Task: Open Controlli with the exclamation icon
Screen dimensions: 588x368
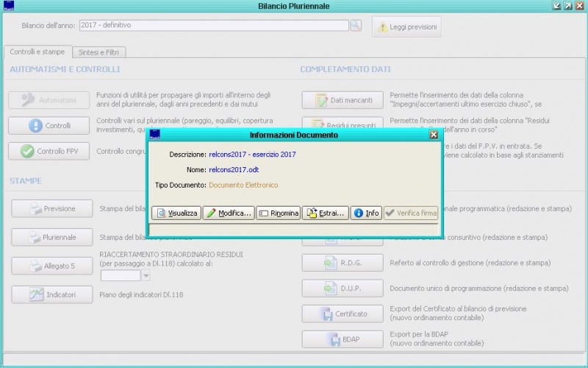Action: pos(49,126)
